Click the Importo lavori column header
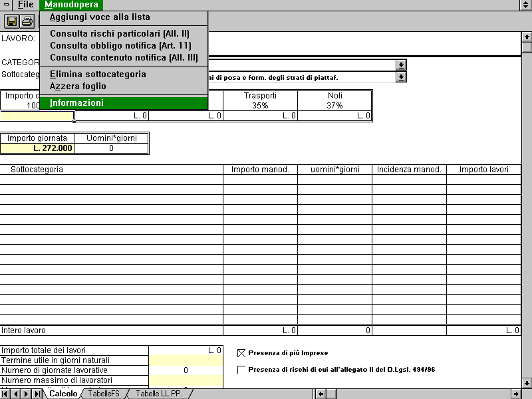 [484, 170]
